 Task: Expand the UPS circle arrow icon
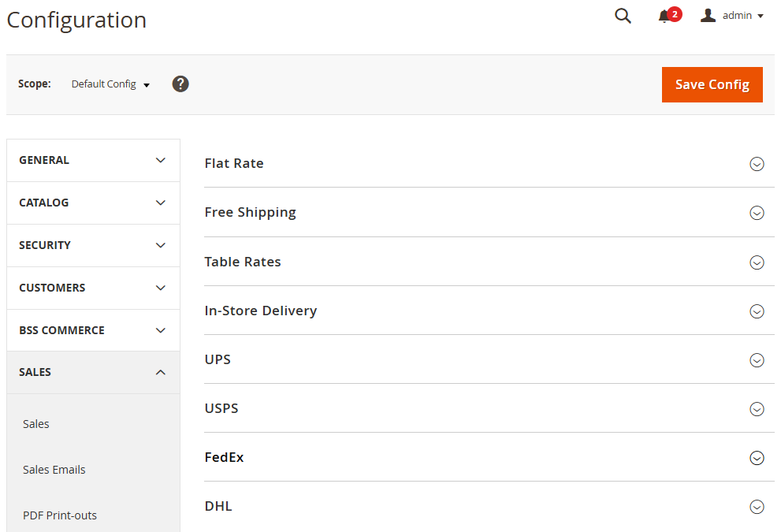click(757, 360)
